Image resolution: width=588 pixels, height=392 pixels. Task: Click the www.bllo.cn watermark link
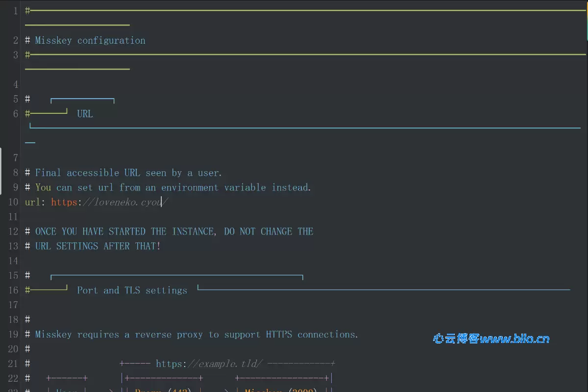click(x=514, y=339)
